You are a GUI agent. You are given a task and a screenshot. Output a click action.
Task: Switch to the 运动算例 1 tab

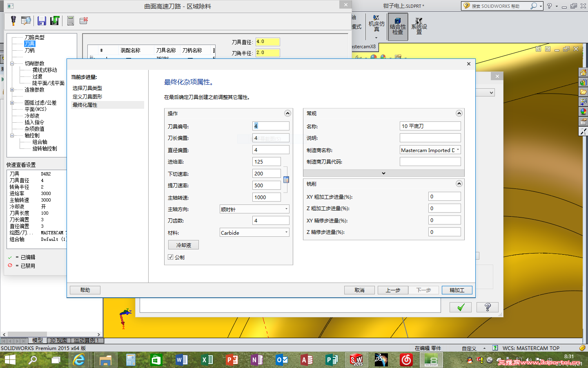87,340
